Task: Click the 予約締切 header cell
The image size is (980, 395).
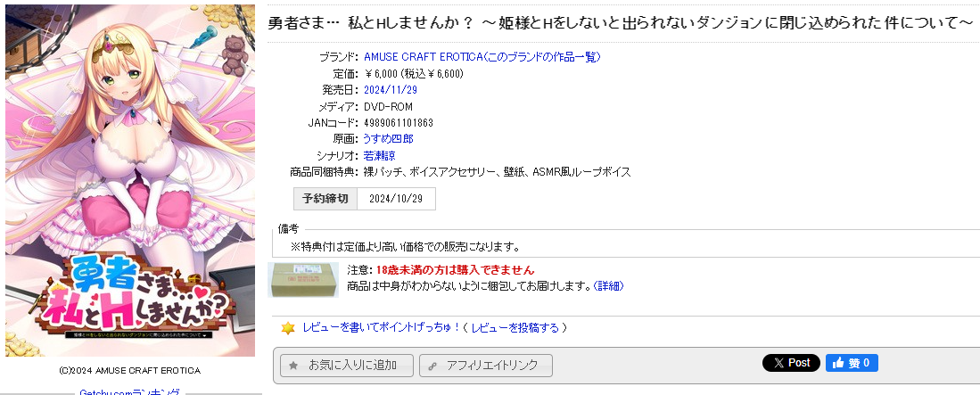Action: [325, 199]
